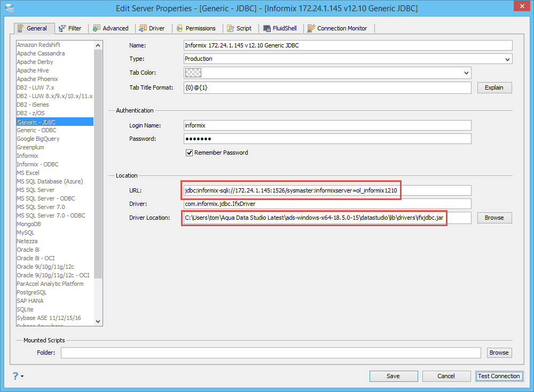Image resolution: width=534 pixels, height=392 pixels.
Task: Go to the Permissions tab
Action: point(196,28)
